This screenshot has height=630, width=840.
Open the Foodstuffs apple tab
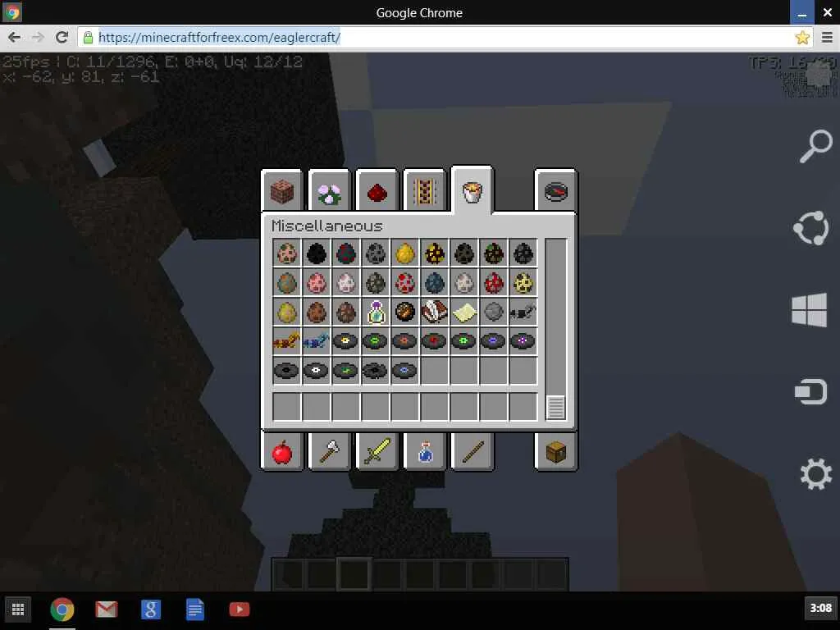coord(282,452)
